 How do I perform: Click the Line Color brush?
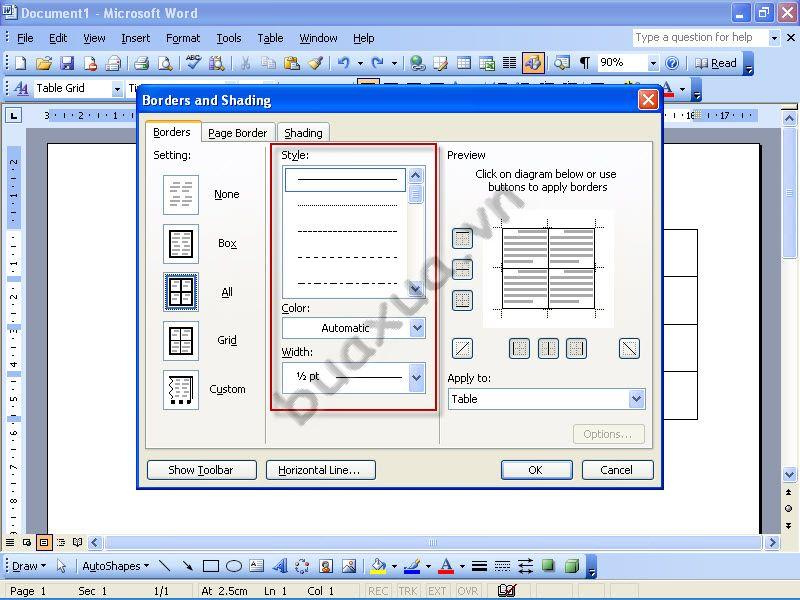(412, 566)
